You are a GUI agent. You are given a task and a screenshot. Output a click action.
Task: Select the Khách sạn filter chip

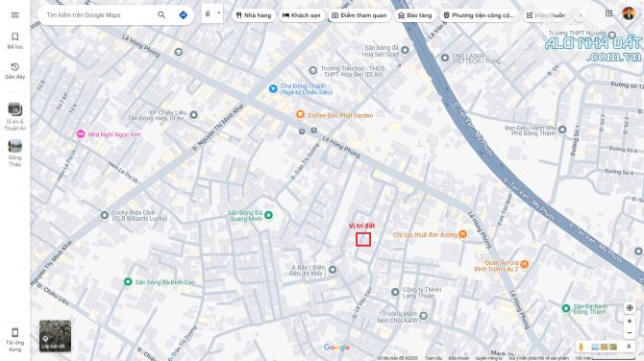point(302,15)
